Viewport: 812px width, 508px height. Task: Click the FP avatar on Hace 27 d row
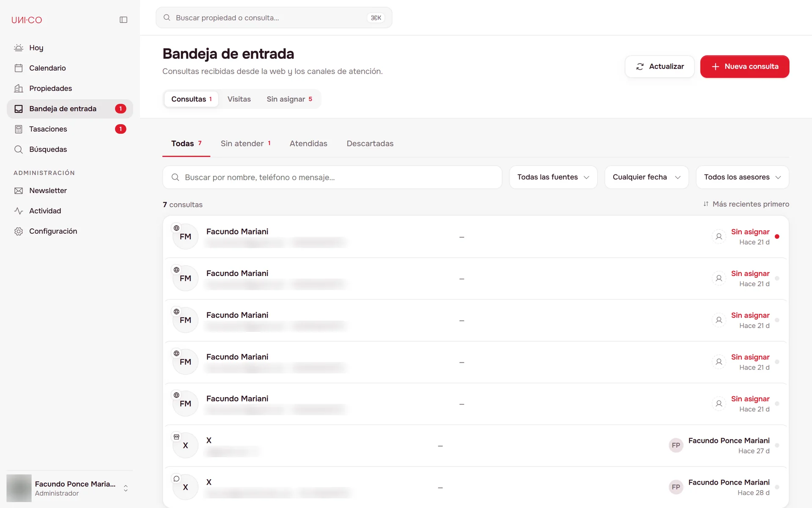coord(676,445)
